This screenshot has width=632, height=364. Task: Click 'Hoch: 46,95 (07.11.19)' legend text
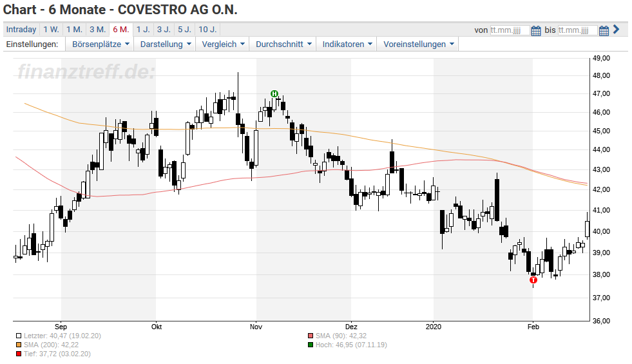(x=351, y=345)
